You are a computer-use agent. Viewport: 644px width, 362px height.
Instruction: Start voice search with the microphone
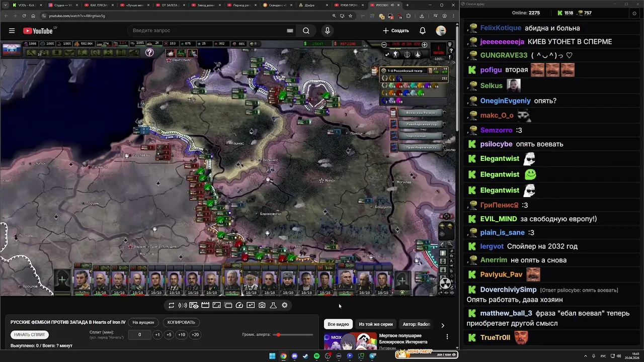click(x=328, y=31)
